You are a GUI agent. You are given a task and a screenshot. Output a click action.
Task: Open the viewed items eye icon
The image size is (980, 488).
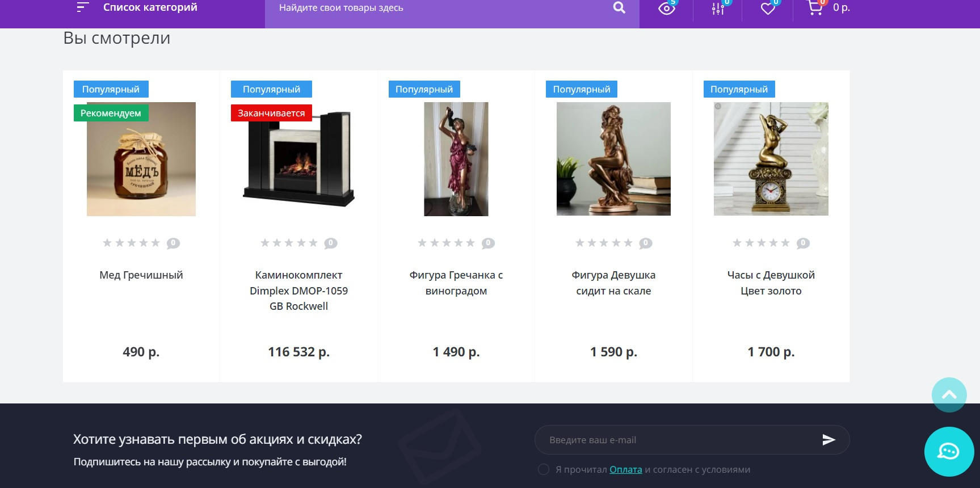(667, 8)
